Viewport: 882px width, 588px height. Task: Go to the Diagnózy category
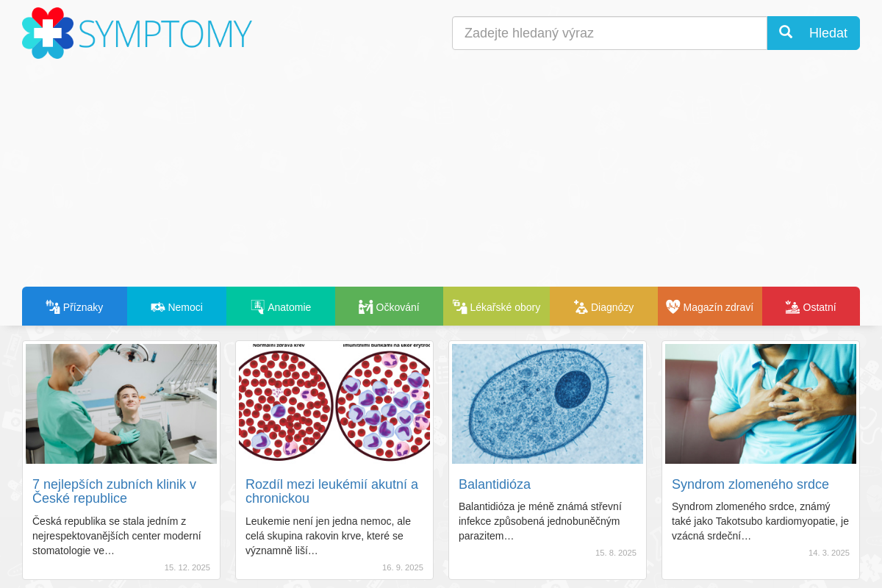click(612, 307)
